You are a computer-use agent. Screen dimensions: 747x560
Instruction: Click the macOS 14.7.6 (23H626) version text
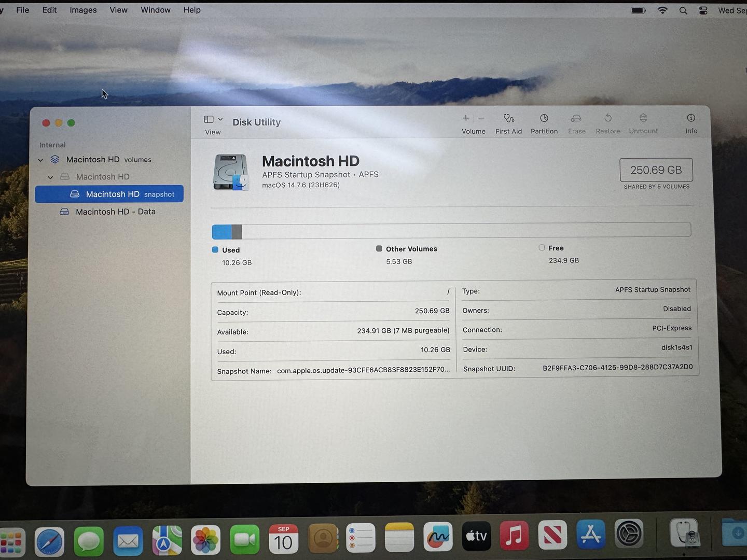pyautogui.click(x=301, y=185)
